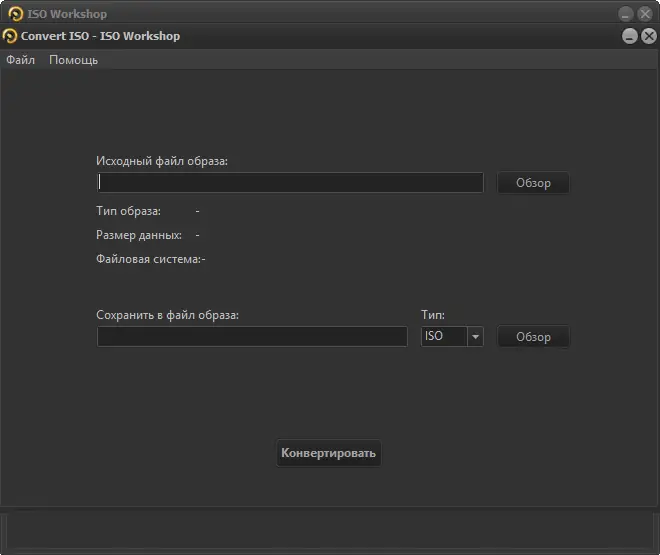Click Обзор next to the Тип dropdown
The image size is (660, 555).
pos(533,337)
